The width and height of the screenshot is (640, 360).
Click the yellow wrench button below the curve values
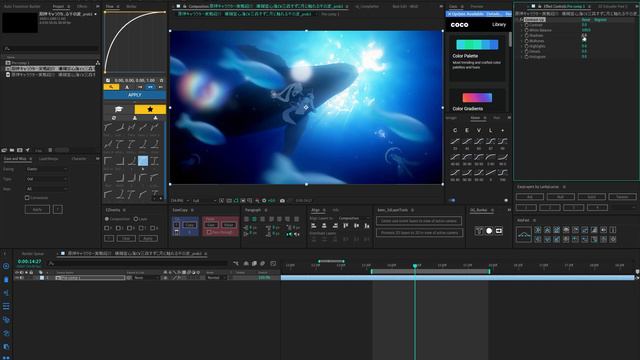tap(111, 87)
